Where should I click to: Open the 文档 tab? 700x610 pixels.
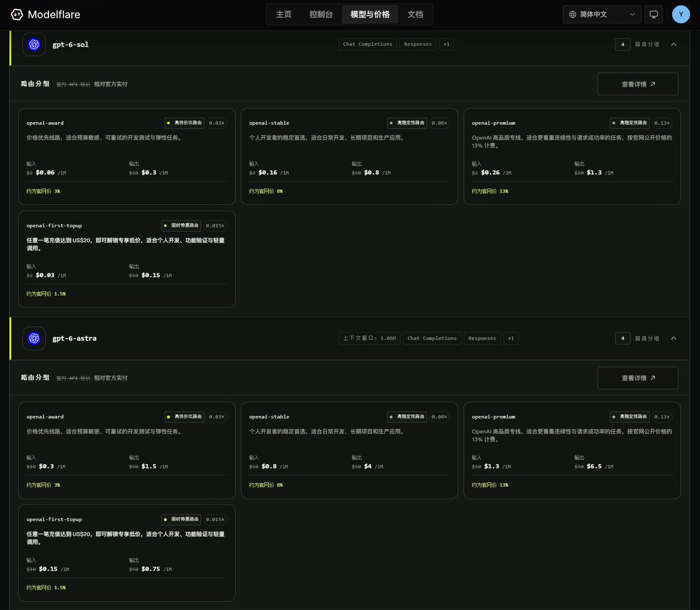click(415, 14)
